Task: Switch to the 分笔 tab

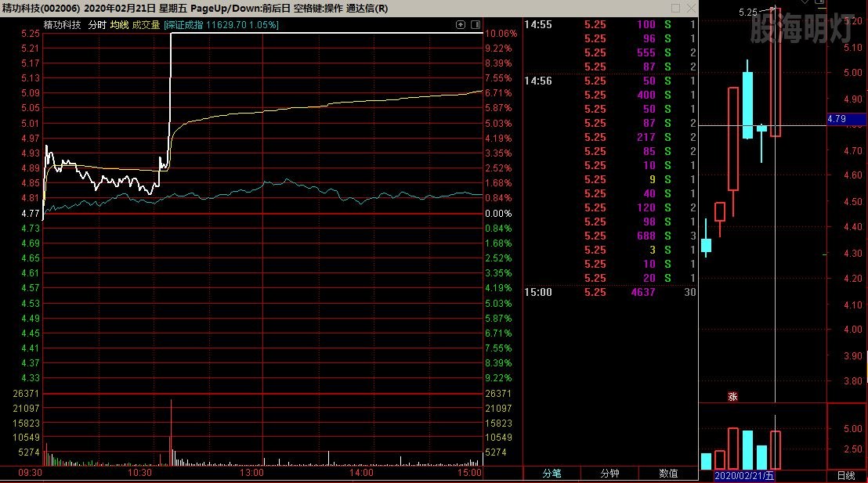Action: coord(552,474)
